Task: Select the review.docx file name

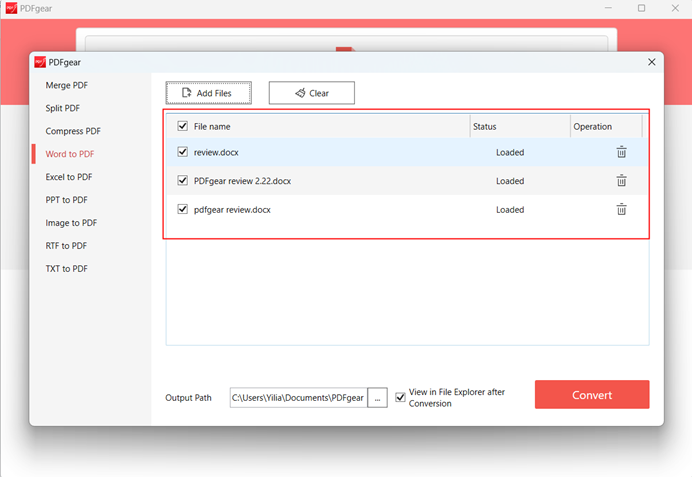Action: (x=216, y=152)
